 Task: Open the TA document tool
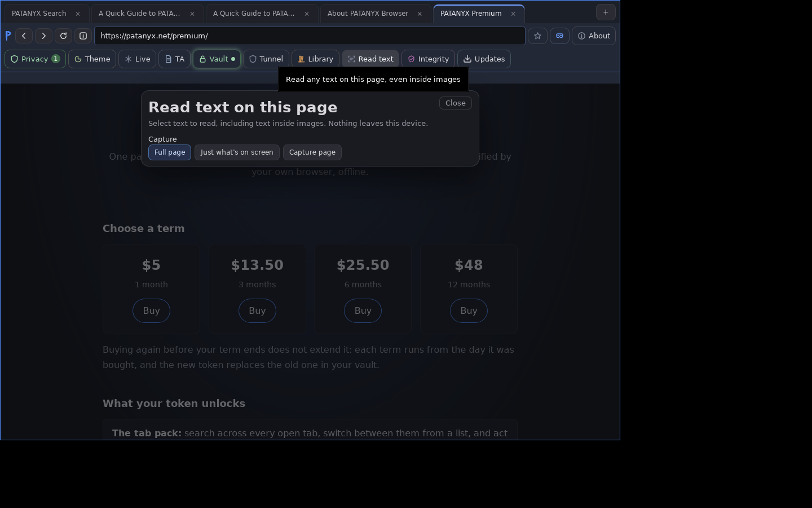coord(175,59)
